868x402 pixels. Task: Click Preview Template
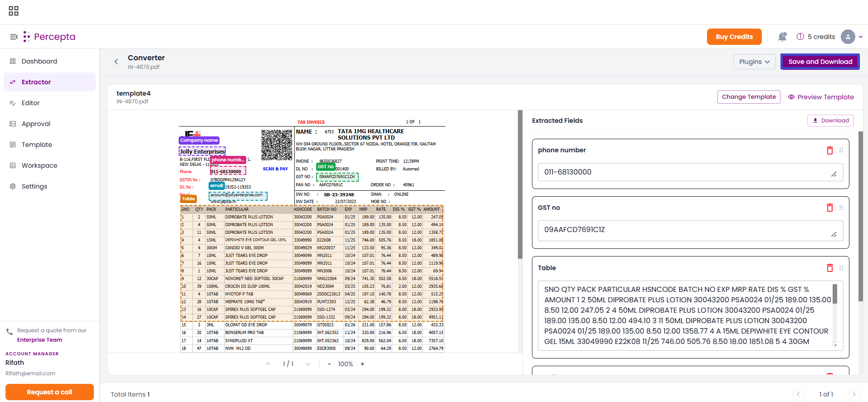coord(821,97)
